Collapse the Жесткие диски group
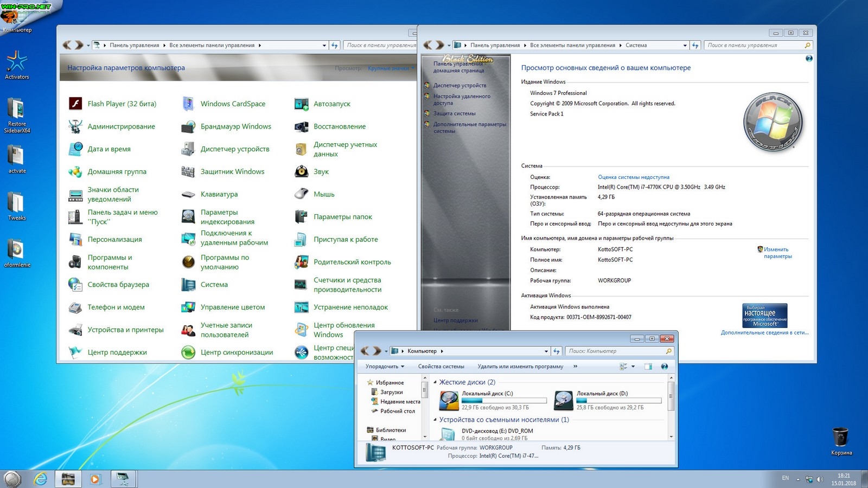This screenshot has height=488, width=868. [x=435, y=382]
